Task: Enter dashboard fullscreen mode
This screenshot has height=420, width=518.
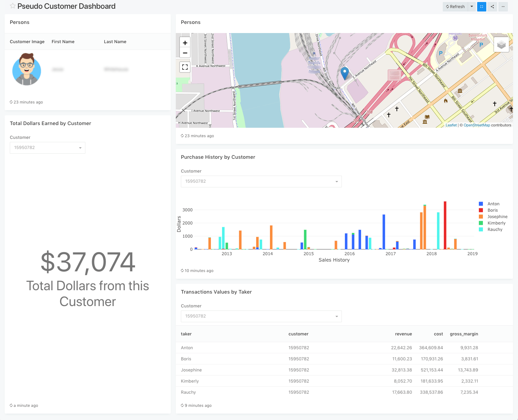Action: tap(482, 7)
